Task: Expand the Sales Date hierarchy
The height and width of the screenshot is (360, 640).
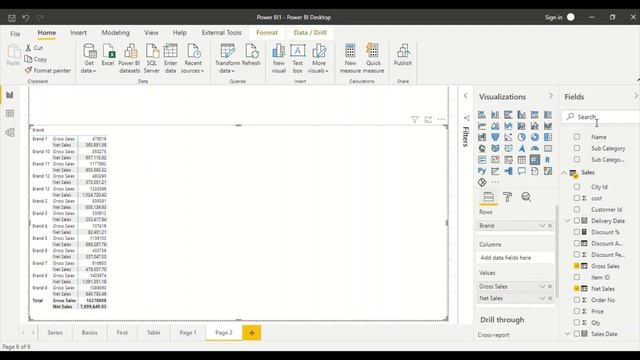Action: pos(567,334)
